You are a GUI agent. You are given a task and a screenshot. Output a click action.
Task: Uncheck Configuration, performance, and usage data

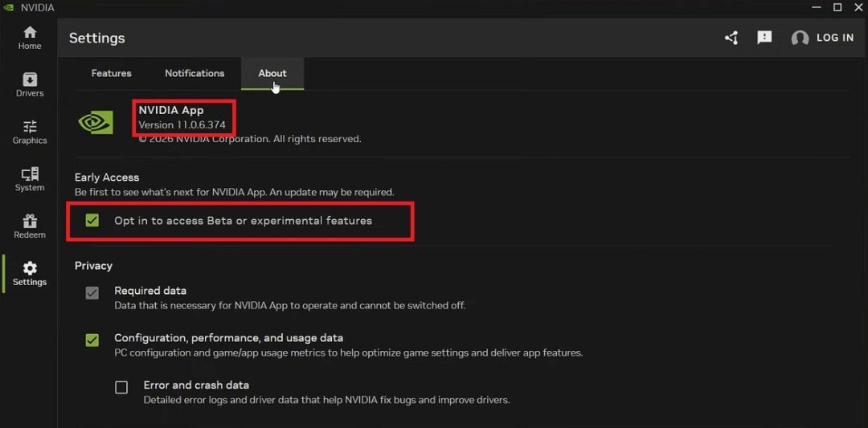(92, 340)
